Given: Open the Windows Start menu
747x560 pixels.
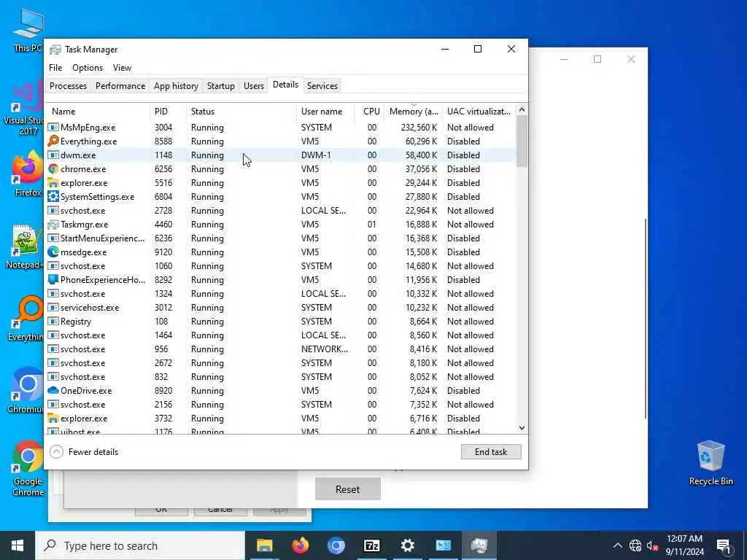Looking at the screenshot, I should (x=18, y=545).
